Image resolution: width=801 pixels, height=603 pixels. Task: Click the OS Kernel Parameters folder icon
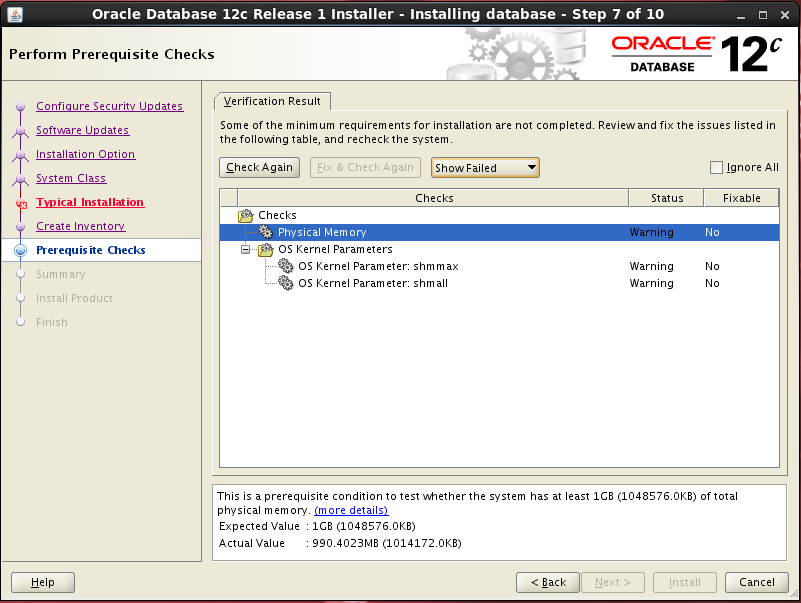pos(266,249)
